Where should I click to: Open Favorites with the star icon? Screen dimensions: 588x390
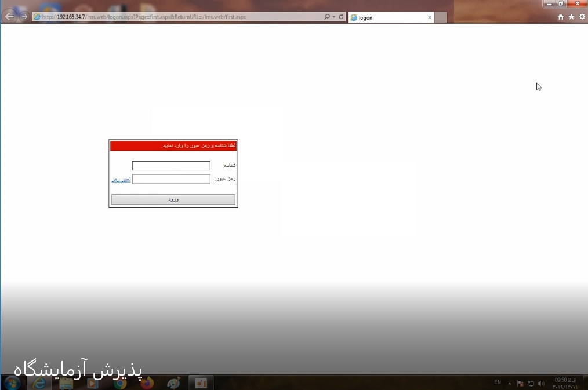[x=571, y=17]
